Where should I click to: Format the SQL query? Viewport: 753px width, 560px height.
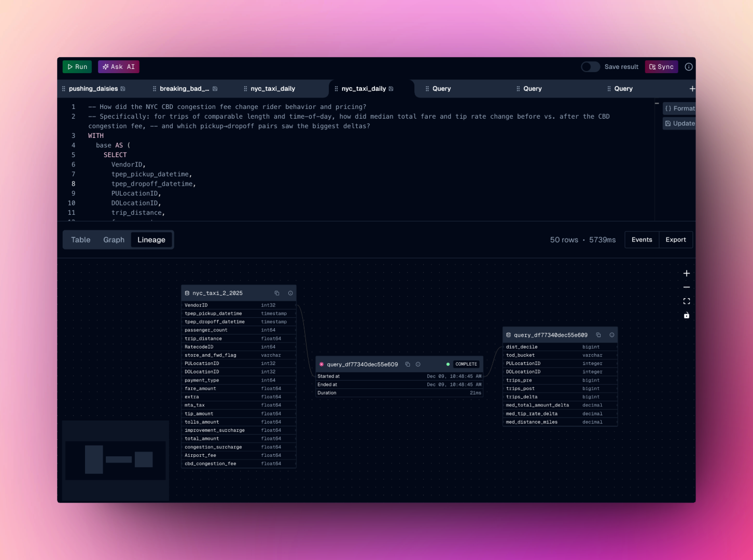(x=680, y=108)
